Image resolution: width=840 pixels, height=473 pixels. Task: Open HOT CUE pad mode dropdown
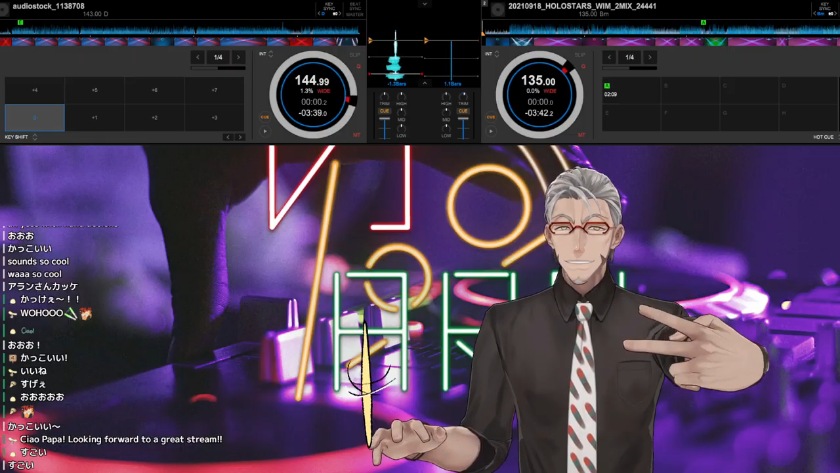826,137
